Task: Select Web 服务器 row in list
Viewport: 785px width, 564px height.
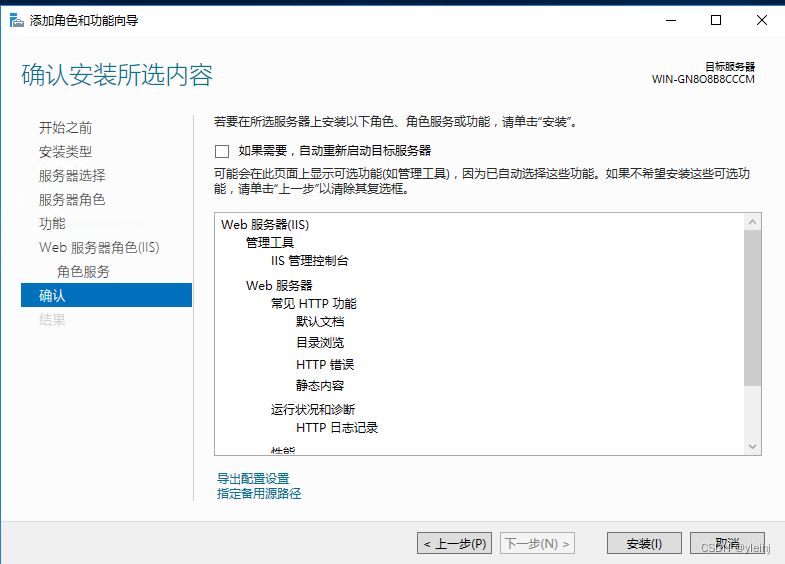Action: [279, 286]
